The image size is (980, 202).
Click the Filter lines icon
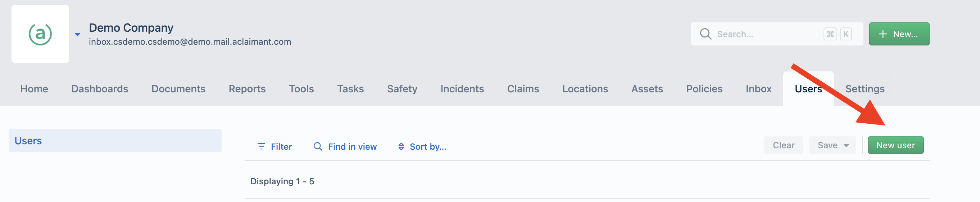261,146
